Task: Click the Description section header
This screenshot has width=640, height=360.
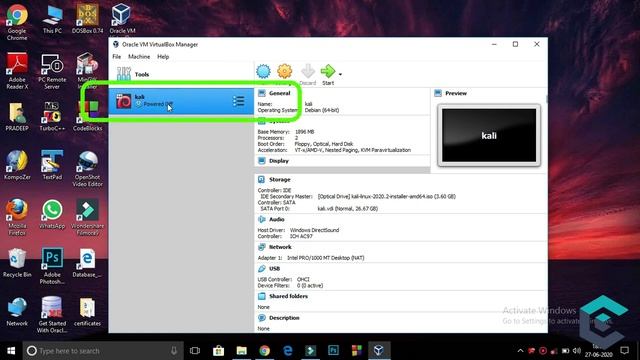Action: [284, 318]
